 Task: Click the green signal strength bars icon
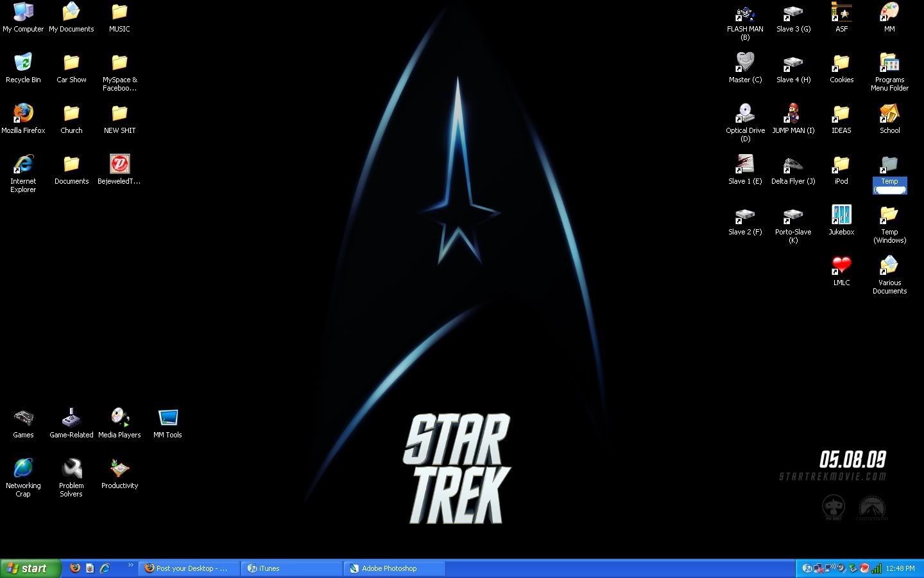click(877, 568)
